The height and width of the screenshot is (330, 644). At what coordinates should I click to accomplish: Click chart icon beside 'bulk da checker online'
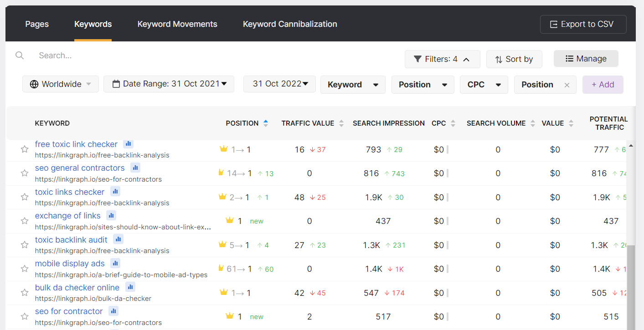click(130, 287)
